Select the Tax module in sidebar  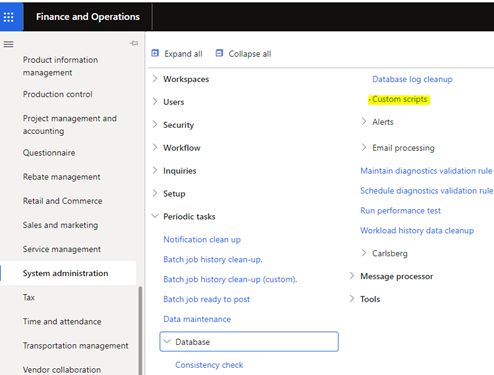click(x=29, y=297)
